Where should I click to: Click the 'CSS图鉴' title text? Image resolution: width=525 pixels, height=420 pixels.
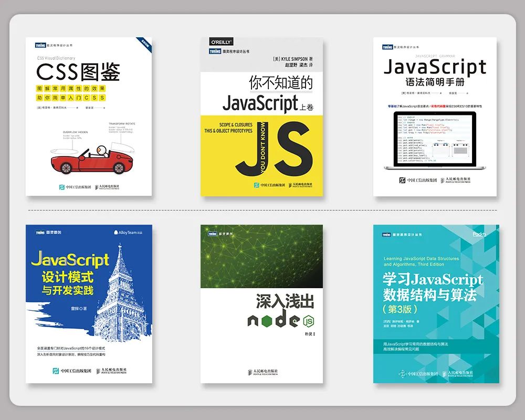pos(78,72)
